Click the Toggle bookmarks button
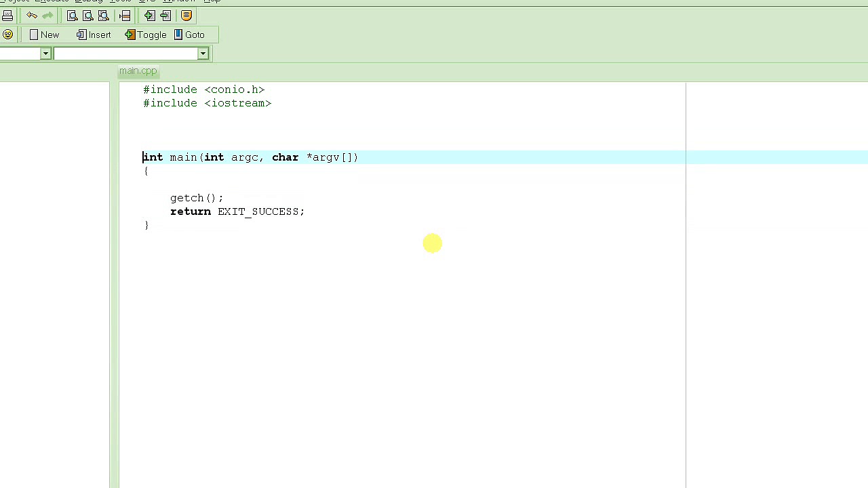 point(146,35)
